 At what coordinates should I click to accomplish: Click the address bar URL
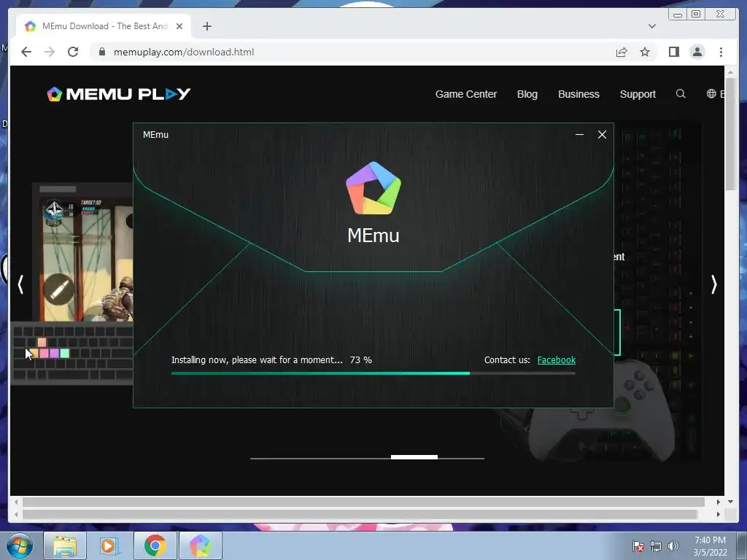(x=184, y=52)
